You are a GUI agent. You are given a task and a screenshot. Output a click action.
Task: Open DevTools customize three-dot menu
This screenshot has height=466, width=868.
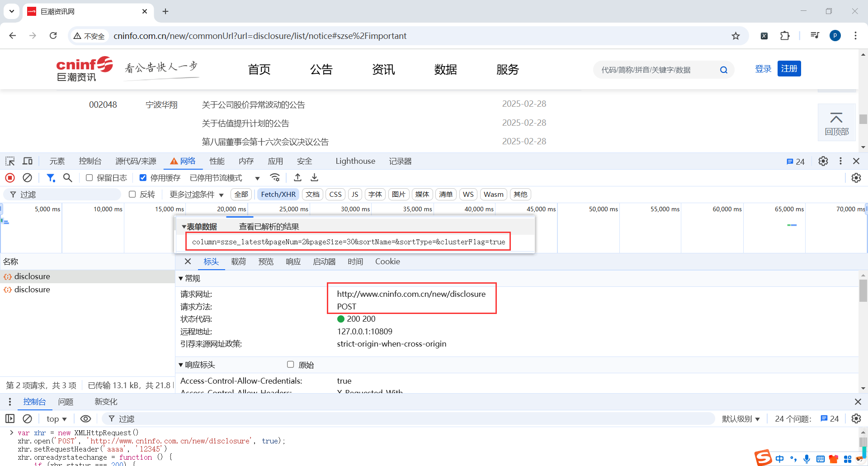840,161
